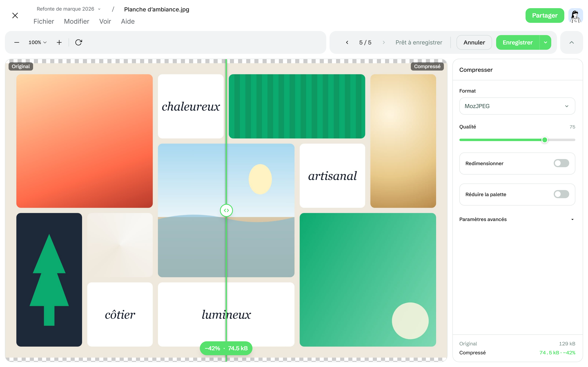588x367 pixels.
Task: Enable the Réduire la palette toggle
Action: tap(561, 194)
